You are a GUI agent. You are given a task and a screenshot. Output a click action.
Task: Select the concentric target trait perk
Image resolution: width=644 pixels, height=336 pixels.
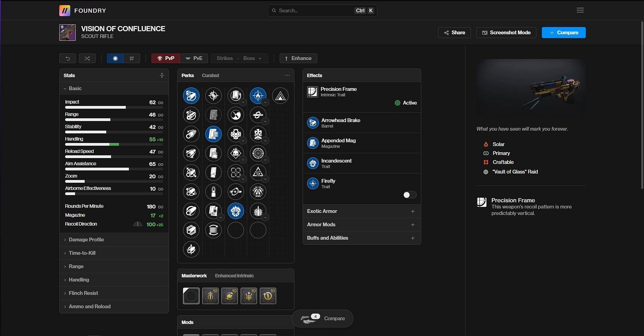tap(258, 153)
